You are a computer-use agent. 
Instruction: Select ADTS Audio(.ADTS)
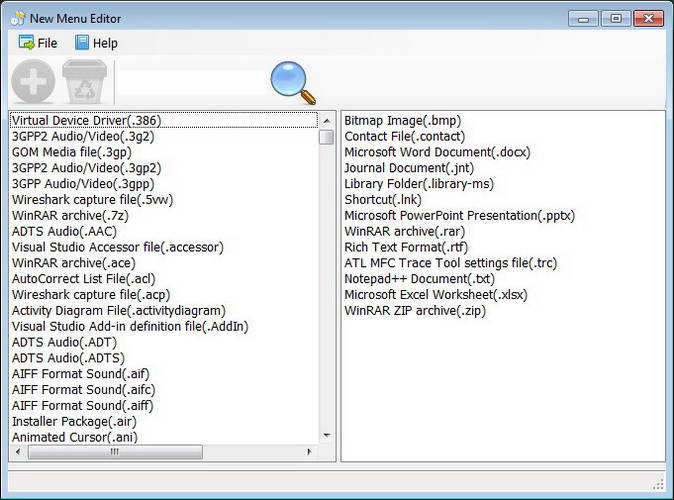point(164,358)
